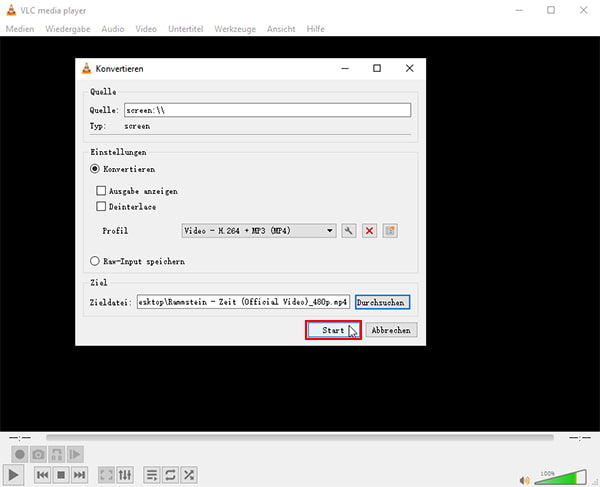600x487 pixels.
Task: Click the Abbrechen button
Action: pyautogui.click(x=391, y=330)
